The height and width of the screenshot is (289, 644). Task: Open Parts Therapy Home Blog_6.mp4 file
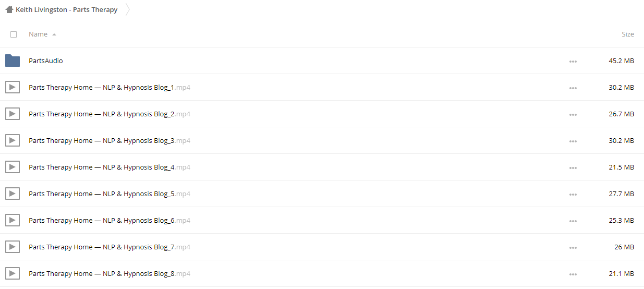[110, 220]
